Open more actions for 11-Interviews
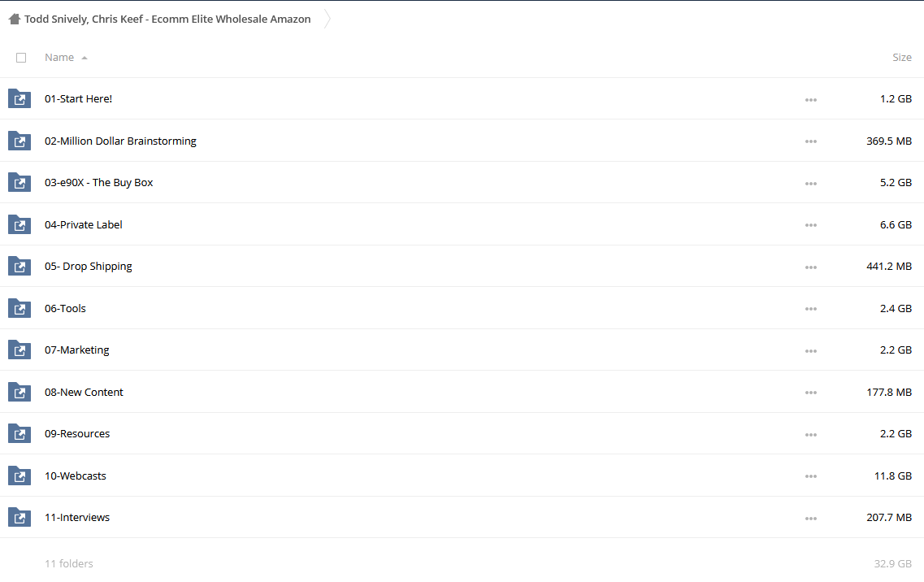 pos(811,519)
